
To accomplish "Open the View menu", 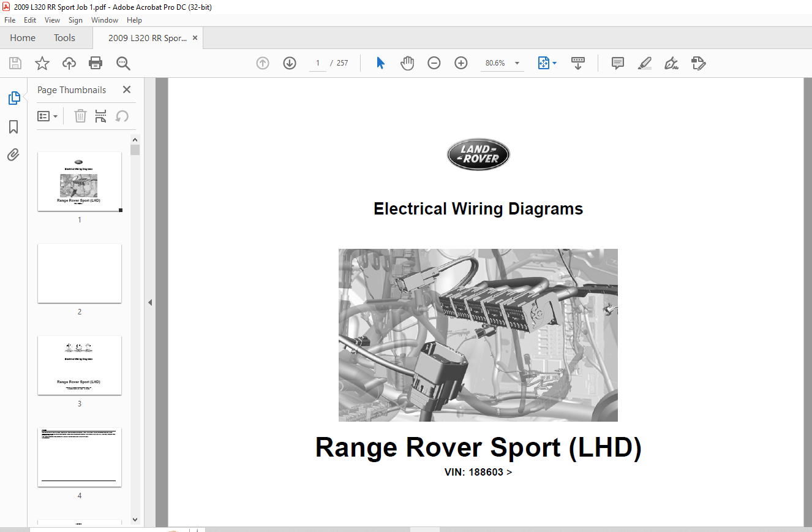I will pos(53,20).
